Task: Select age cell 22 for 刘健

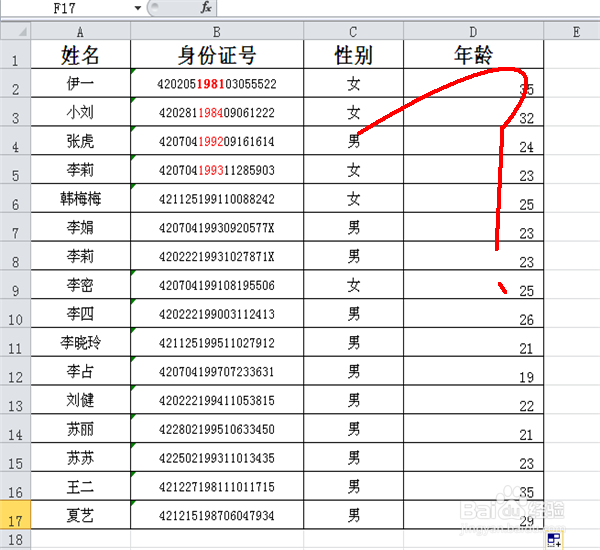Action: [473, 400]
